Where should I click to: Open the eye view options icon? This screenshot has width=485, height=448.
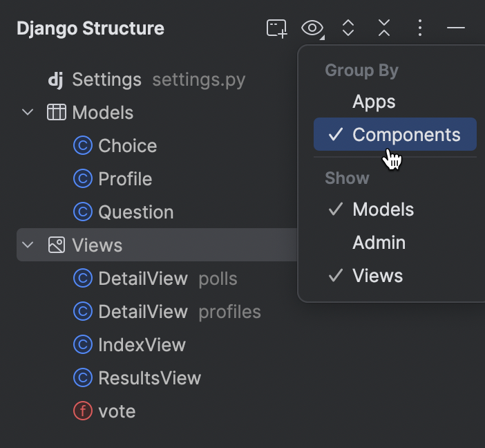[312, 28]
